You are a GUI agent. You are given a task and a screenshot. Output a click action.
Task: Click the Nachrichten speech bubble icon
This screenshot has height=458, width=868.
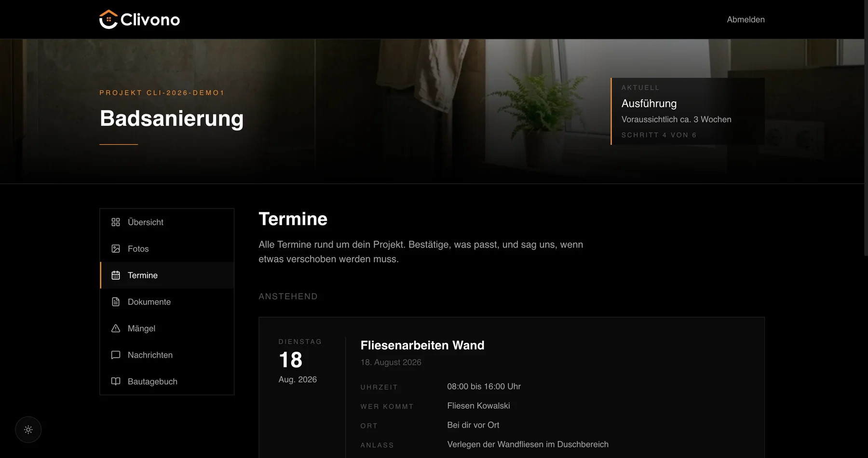(116, 355)
